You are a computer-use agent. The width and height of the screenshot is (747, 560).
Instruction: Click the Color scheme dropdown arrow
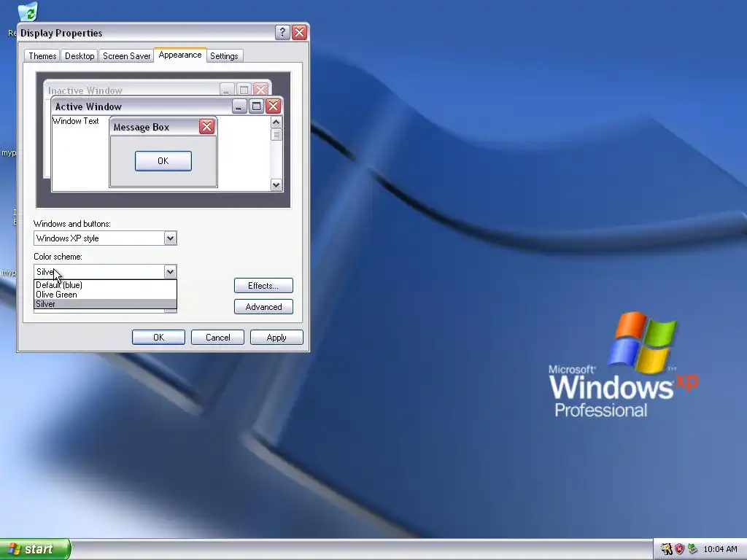(170, 272)
